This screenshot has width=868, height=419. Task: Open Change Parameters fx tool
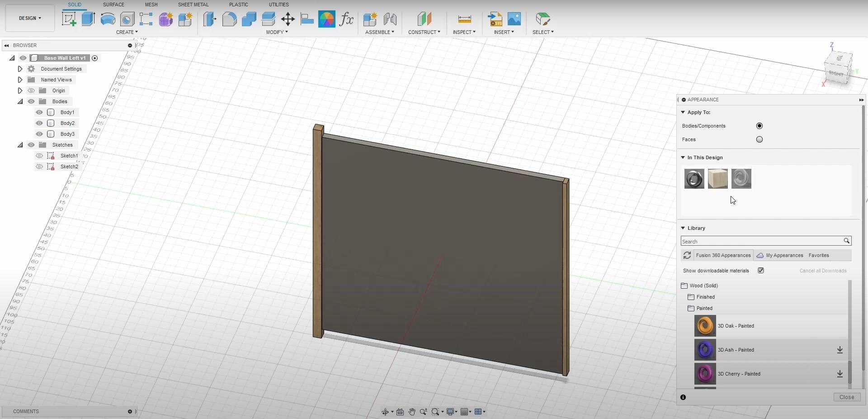pos(346,19)
